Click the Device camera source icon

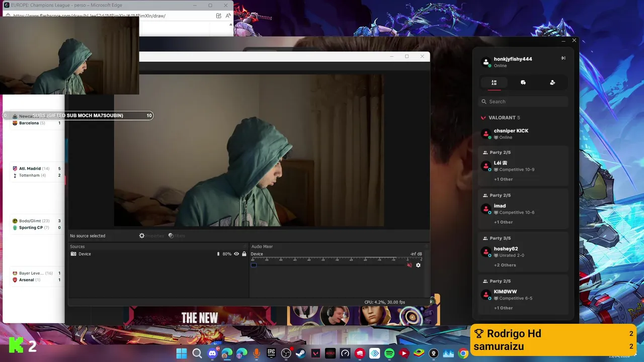tap(73, 254)
